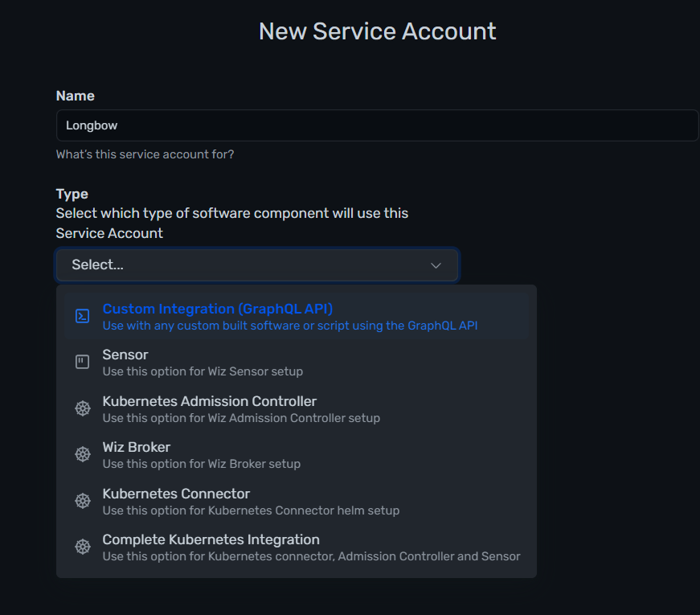Click the Complete Kubernetes Integration wheel icon

83,547
